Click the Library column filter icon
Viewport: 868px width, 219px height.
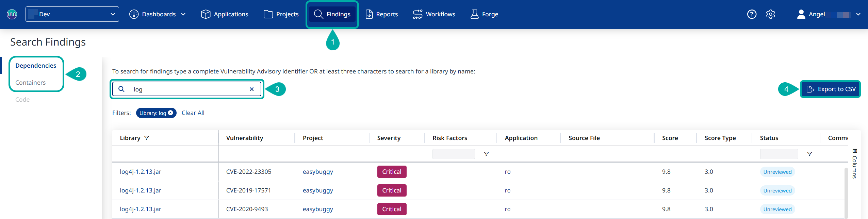tap(147, 138)
